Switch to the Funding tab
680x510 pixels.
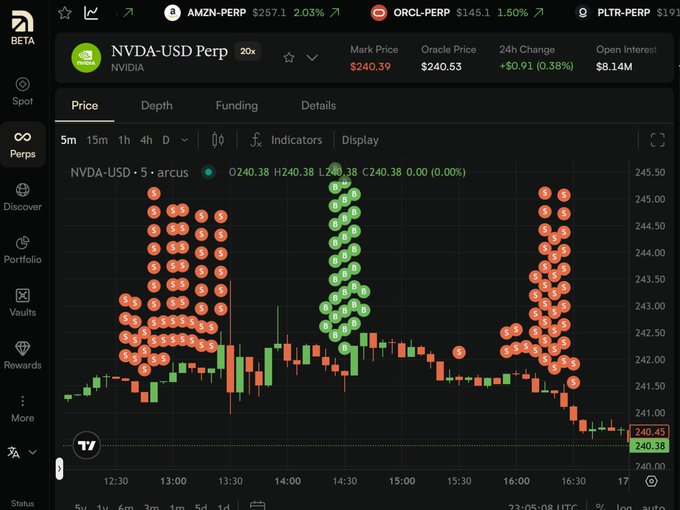click(x=237, y=105)
